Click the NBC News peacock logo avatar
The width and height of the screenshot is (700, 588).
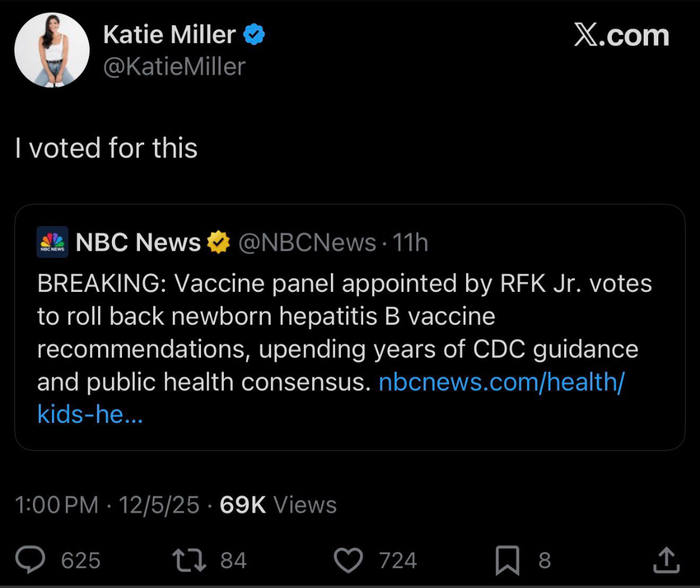point(53,242)
